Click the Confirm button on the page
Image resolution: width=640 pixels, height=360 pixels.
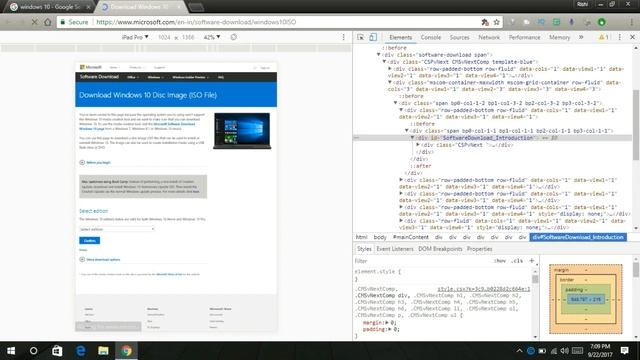pyautogui.click(x=89, y=240)
